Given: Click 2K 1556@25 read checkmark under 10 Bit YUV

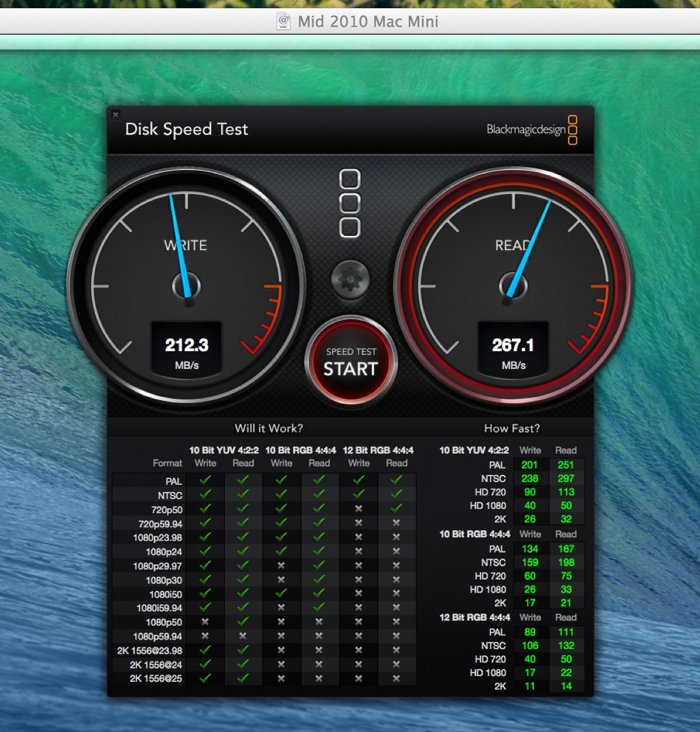Looking at the screenshot, I should point(243,677).
